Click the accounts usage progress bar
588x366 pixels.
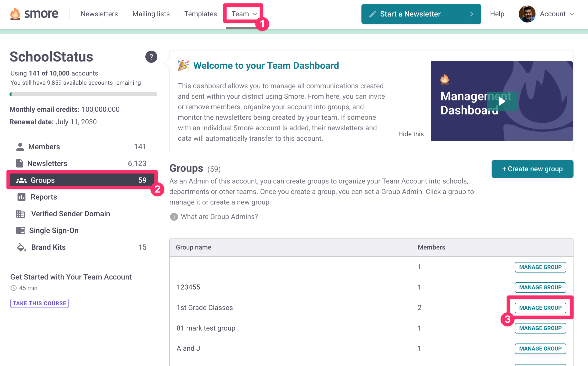coord(83,94)
